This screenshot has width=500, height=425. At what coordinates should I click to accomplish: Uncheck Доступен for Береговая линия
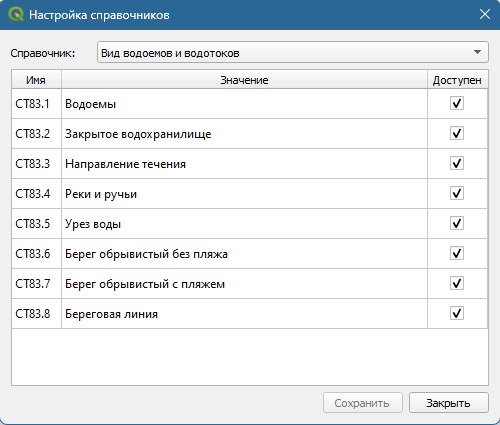coord(457,313)
